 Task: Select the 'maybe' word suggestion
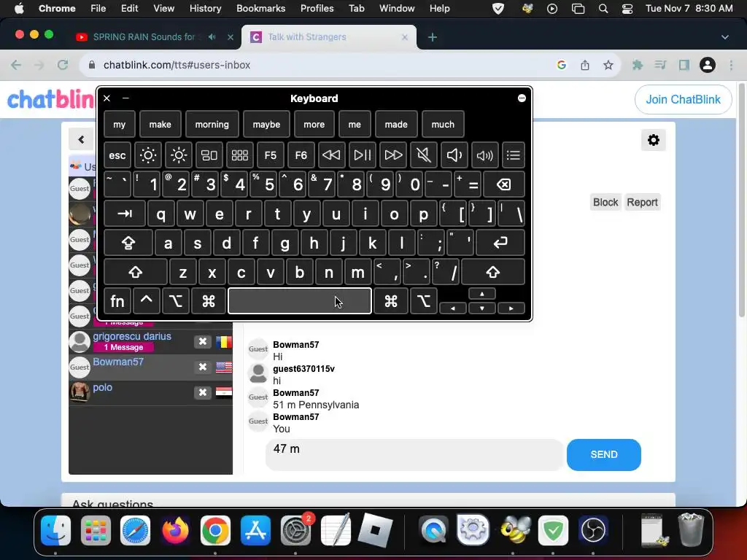pyautogui.click(x=266, y=124)
